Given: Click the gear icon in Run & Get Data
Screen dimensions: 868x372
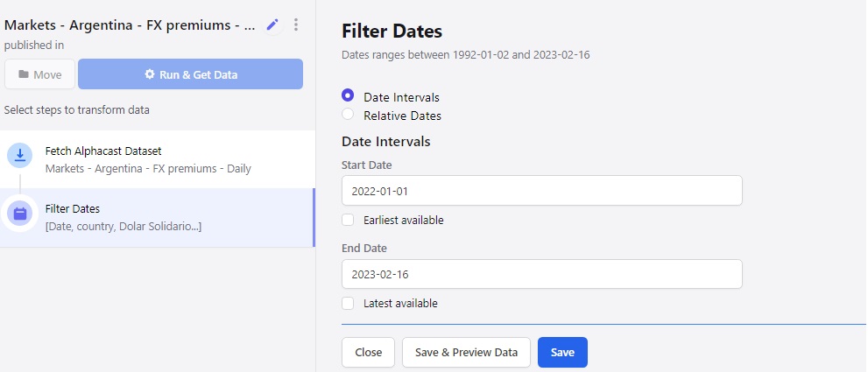Looking at the screenshot, I should pos(150,74).
